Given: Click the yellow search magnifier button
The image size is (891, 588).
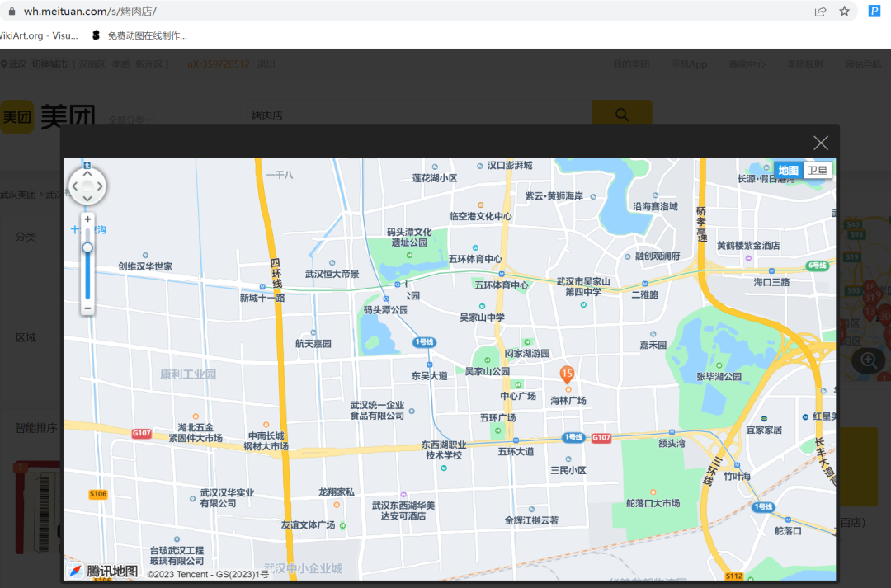Looking at the screenshot, I should 622,114.
